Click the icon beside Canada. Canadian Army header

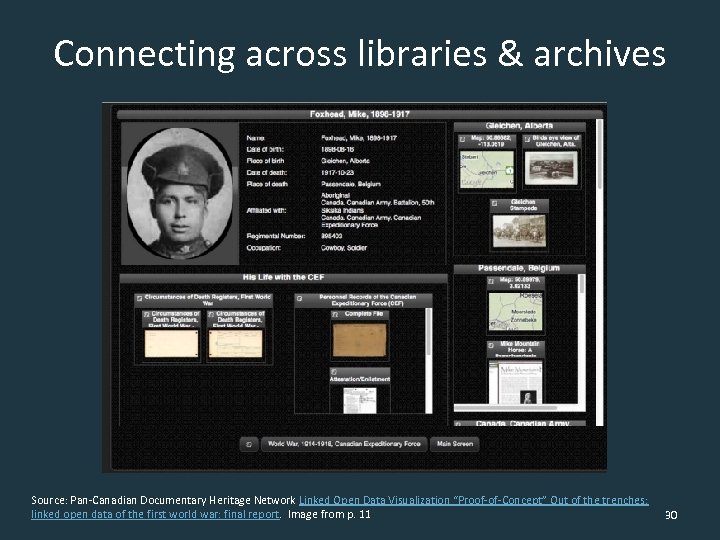click(x=458, y=424)
